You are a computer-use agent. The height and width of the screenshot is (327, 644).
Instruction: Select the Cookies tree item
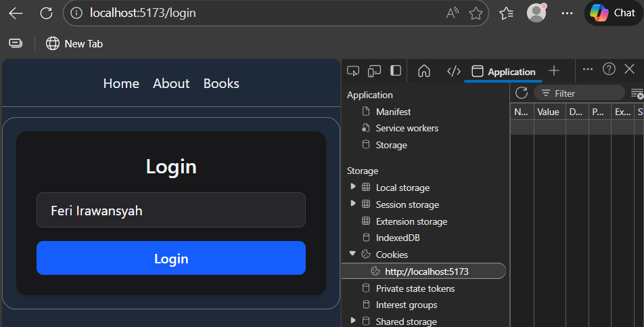(x=392, y=255)
